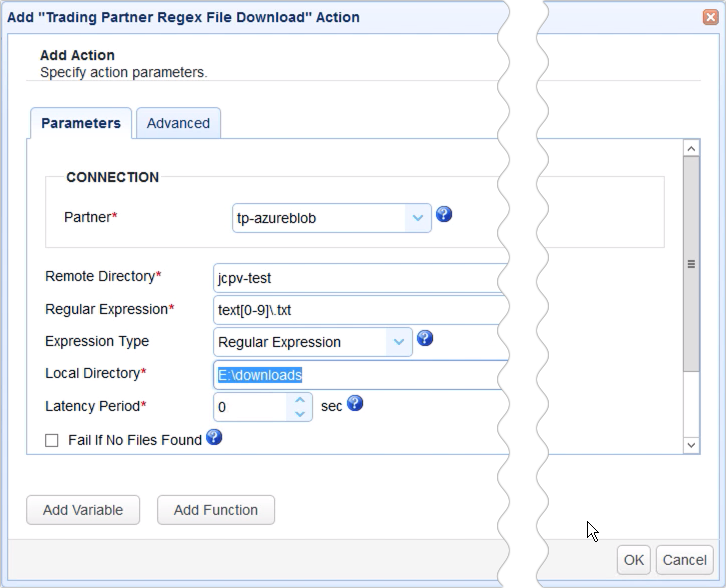Show help for Fail If No Files Found

pyautogui.click(x=213, y=437)
